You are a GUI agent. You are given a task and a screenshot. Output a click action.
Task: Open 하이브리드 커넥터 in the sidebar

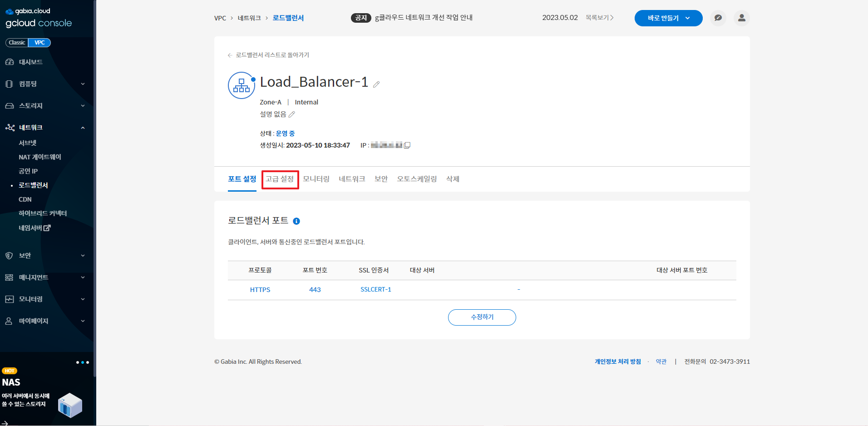pyautogui.click(x=43, y=213)
